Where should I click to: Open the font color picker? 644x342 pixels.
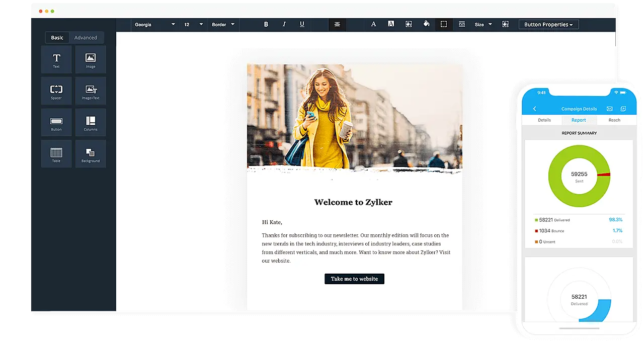pos(373,24)
